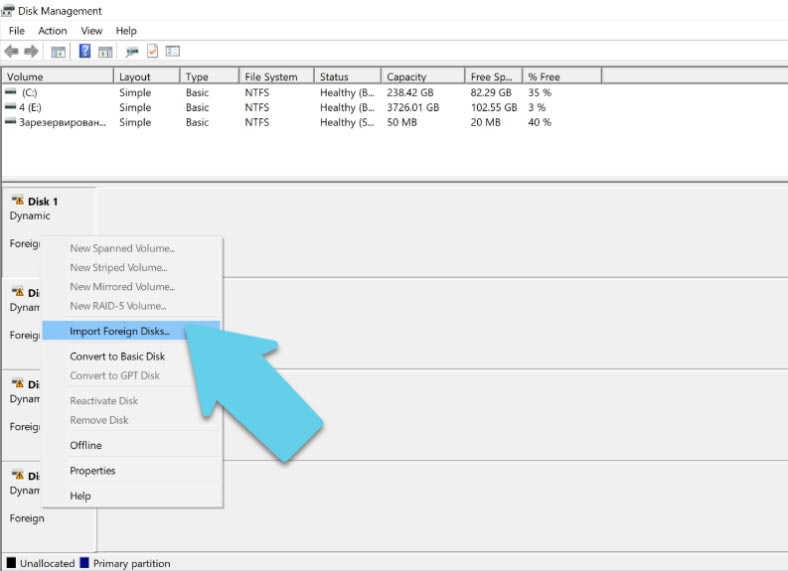Open the File menu
Viewport: 788px width, 571px height.
click(x=17, y=31)
